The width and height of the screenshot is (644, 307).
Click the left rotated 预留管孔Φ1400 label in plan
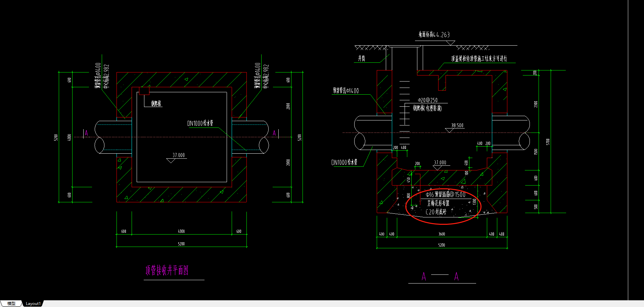click(x=98, y=75)
